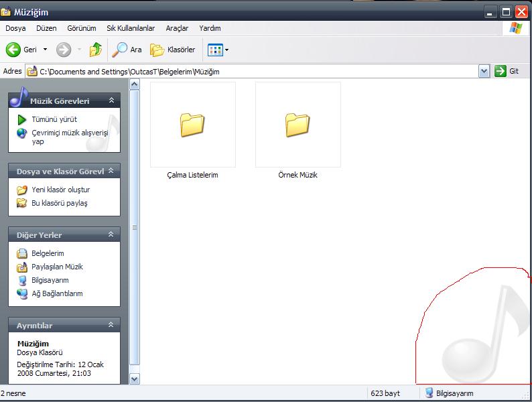Click the Bu klasörü paylaş link
The height and width of the screenshot is (402, 532).
(x=60, y=203)
